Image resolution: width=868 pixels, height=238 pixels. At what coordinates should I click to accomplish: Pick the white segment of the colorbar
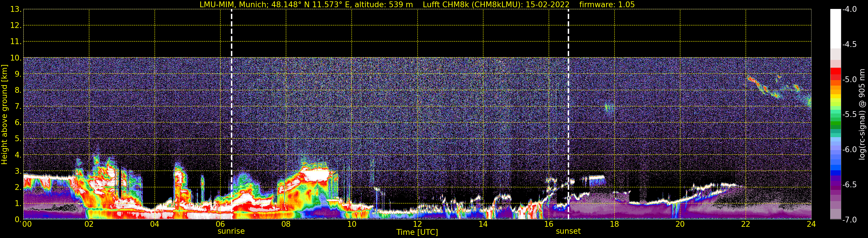(x=836, y=29)
